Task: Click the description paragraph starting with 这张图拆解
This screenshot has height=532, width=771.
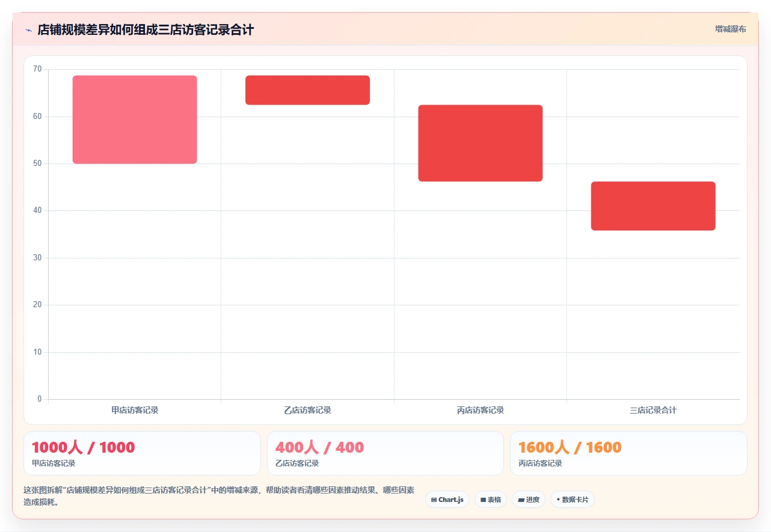Action: tap(219, 497)
